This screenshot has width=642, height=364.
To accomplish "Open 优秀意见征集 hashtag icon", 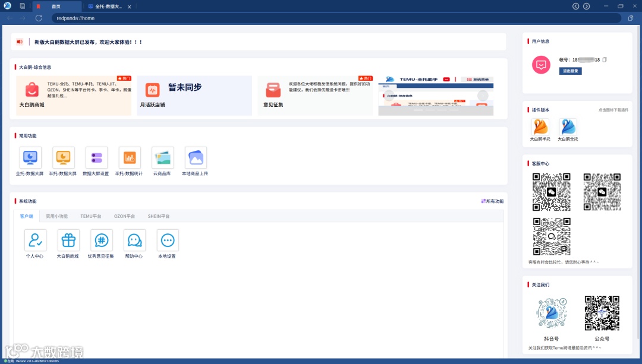I will coord(102,240).
